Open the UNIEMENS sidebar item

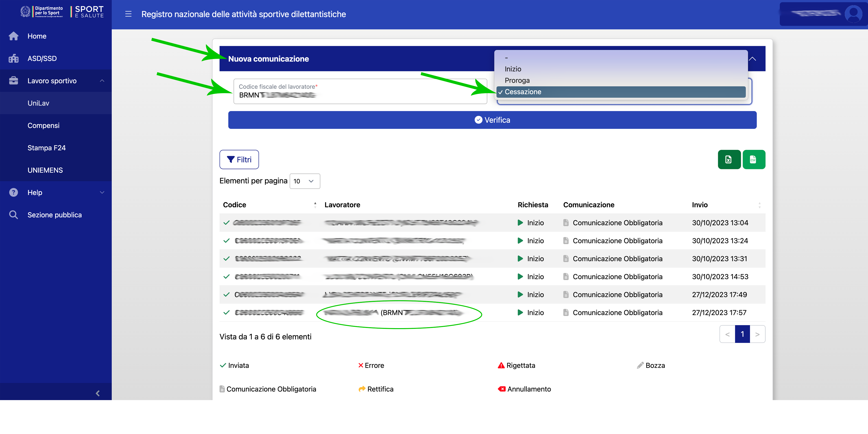tap(45, 170)
